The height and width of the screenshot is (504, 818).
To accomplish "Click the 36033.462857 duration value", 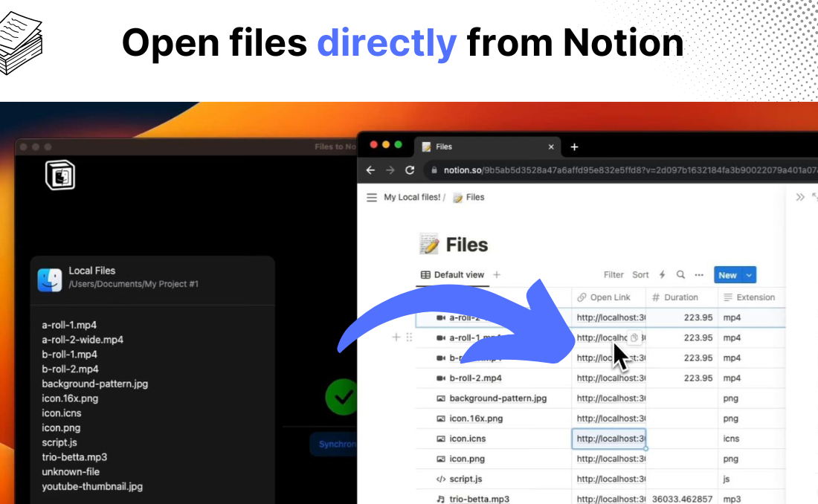I will pos(682,500).
